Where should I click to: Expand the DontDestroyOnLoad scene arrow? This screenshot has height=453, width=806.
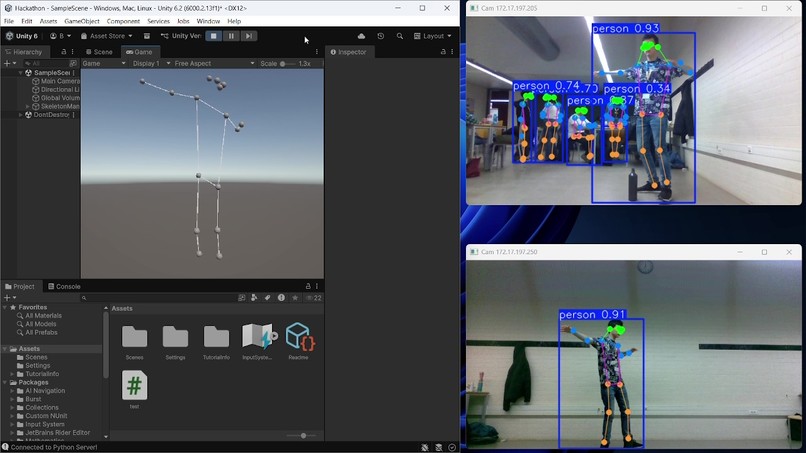pos(21,115)
